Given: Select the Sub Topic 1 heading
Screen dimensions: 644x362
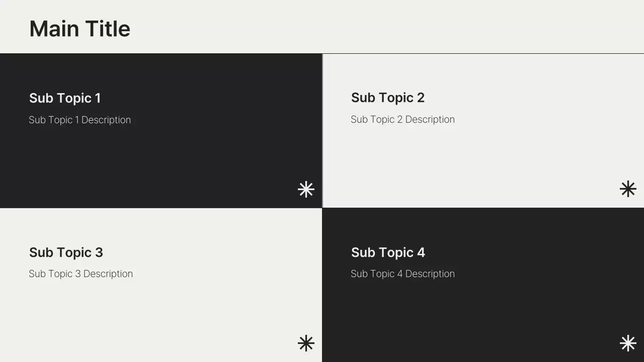Looking at the screenshot, I should point(65,98).
